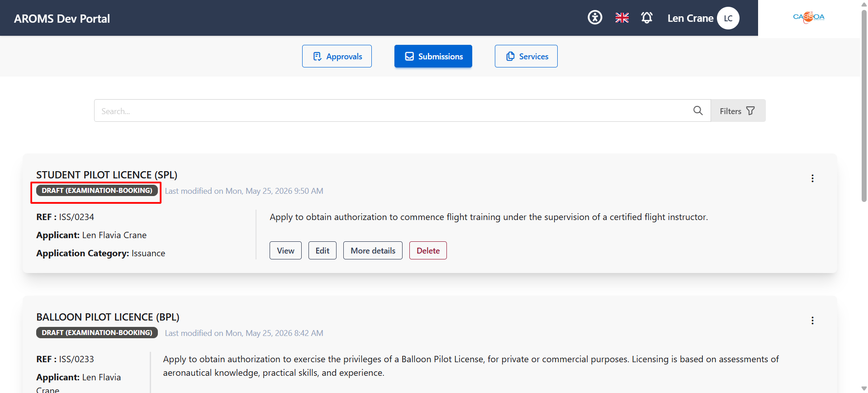Show More details for ISS/0234
The height and width of the screenshot is (393, 868).
373,250
